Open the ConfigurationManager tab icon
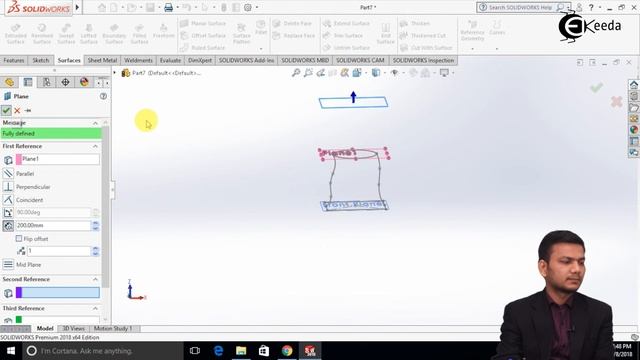The width and height of the screenshot is (640, 360). [47, 82]
